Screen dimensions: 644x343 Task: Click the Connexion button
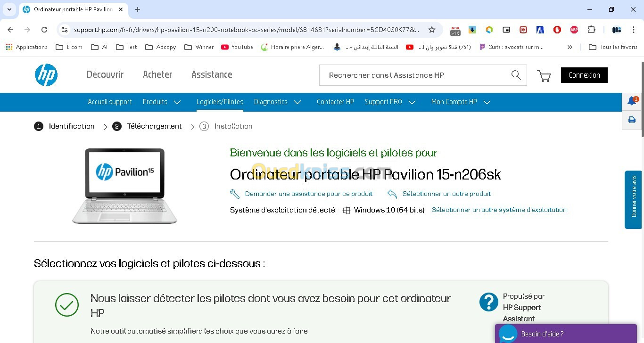point(584,75)
